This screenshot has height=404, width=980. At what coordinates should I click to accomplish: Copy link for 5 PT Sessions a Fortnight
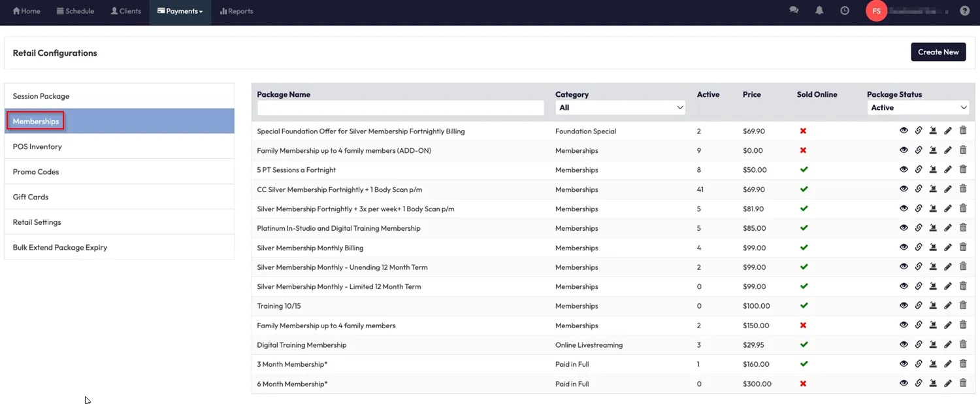click(x=919, y=170)
